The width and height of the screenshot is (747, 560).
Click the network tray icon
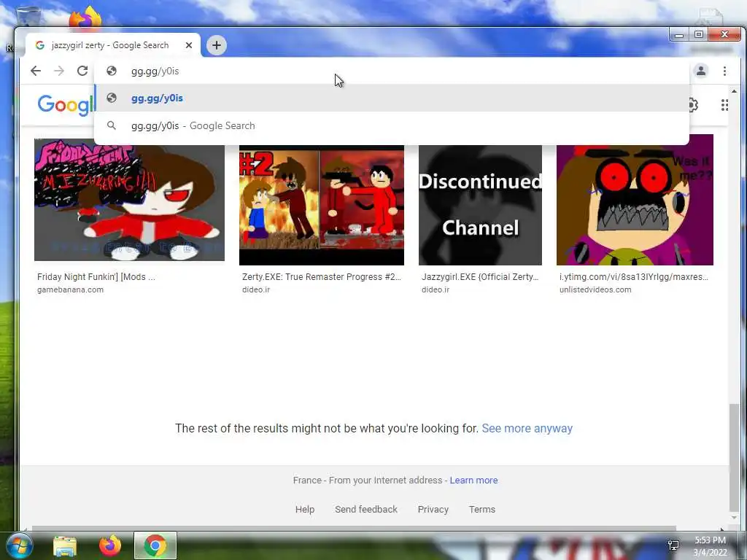[673, 545]
